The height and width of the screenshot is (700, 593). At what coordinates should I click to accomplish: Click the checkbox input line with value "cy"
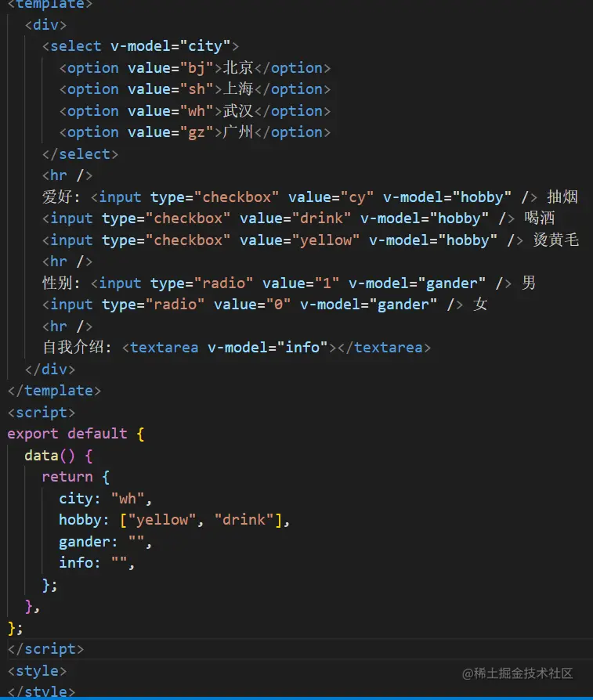click(x=310, y=197)
